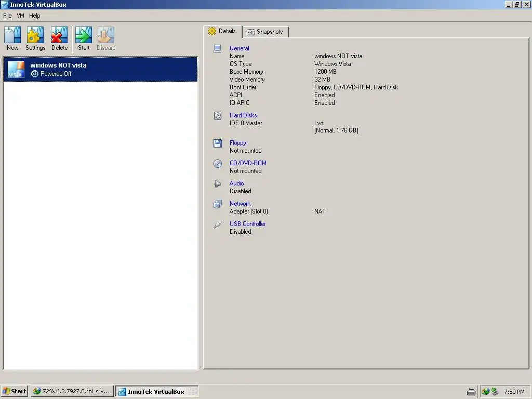Open the Audio settings link

click(236, 183)
